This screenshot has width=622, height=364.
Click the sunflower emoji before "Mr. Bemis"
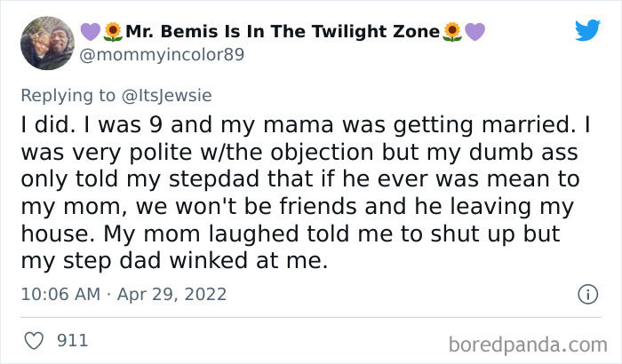(113, 33)
